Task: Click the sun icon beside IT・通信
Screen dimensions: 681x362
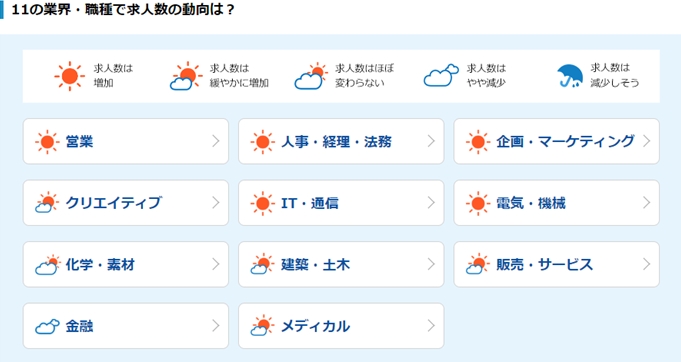Action: coord(262,203)
